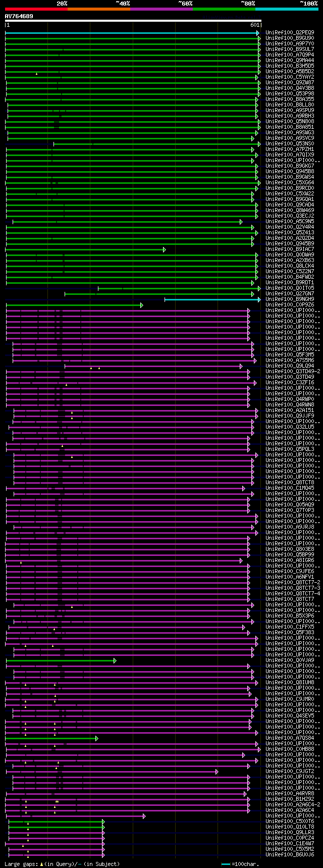Click the UniRef100_B9NGH9 entry
The width and height of the screenshot is (323, 868).
(x=290, y=299)
